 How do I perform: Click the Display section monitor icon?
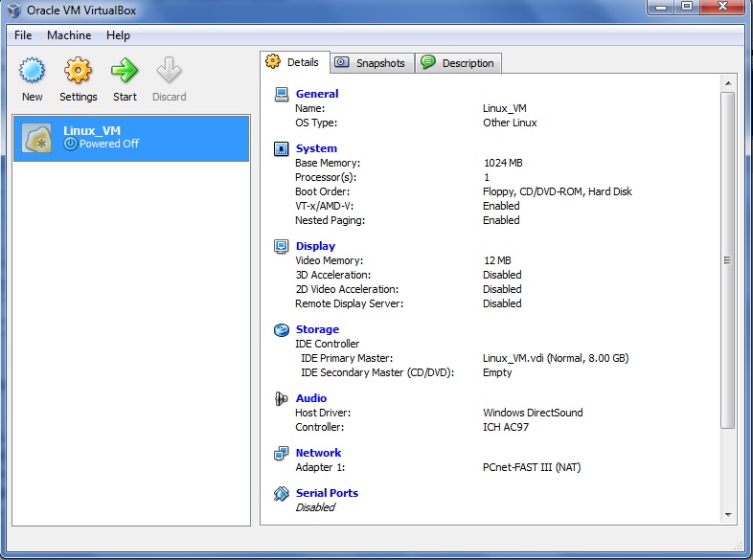coord(282,246)
